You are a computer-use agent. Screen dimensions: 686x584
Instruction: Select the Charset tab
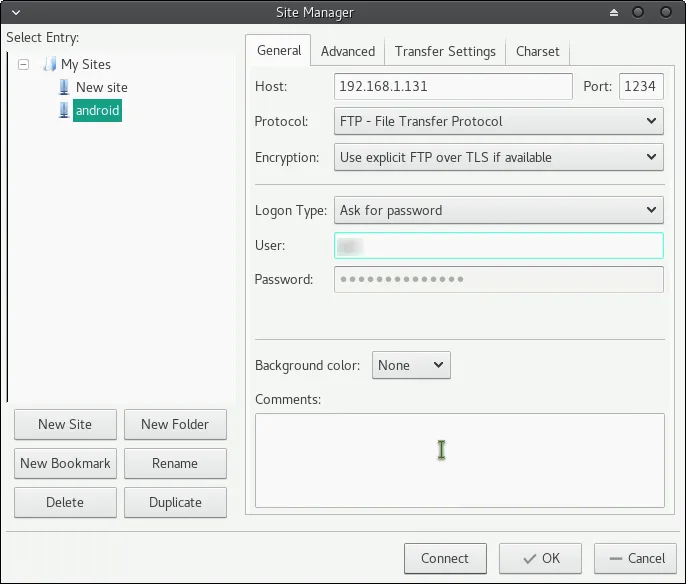[x=538, y=51]
